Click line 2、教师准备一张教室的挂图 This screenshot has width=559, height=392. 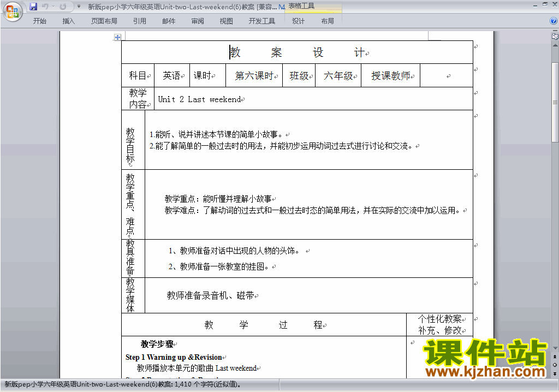219,266
